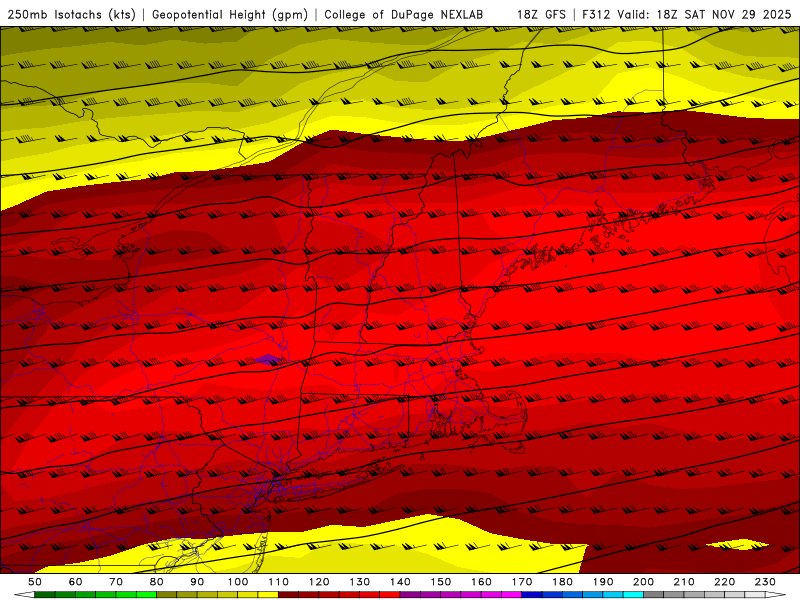Select the '210' legend value
This screenshot has height=600, width=800.
tap(684, 582)
